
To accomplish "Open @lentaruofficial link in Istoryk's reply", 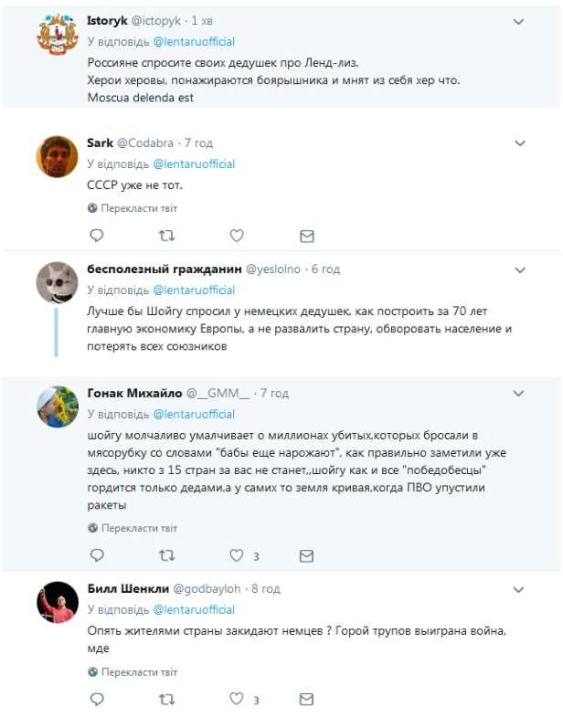I will click(194, 41).
